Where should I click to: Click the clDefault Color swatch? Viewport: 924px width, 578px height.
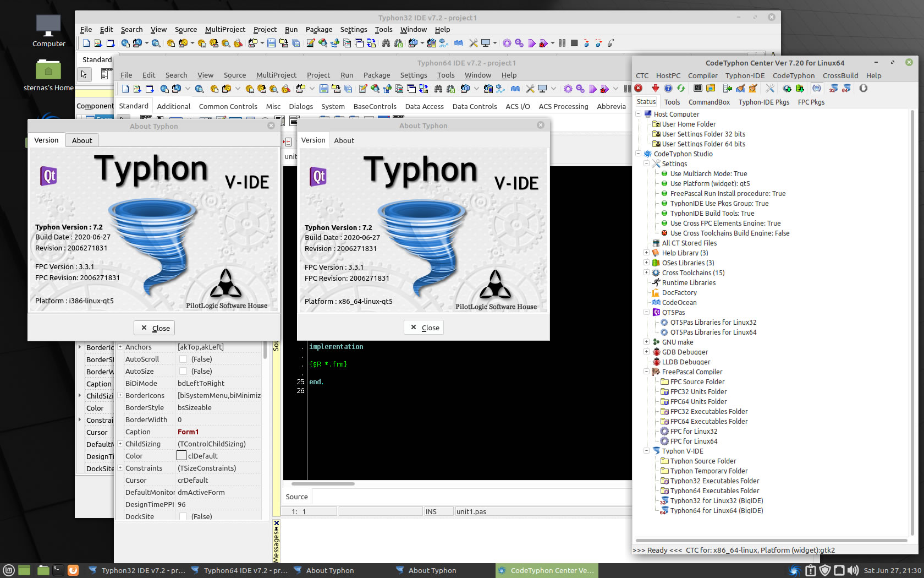point(182,456)
